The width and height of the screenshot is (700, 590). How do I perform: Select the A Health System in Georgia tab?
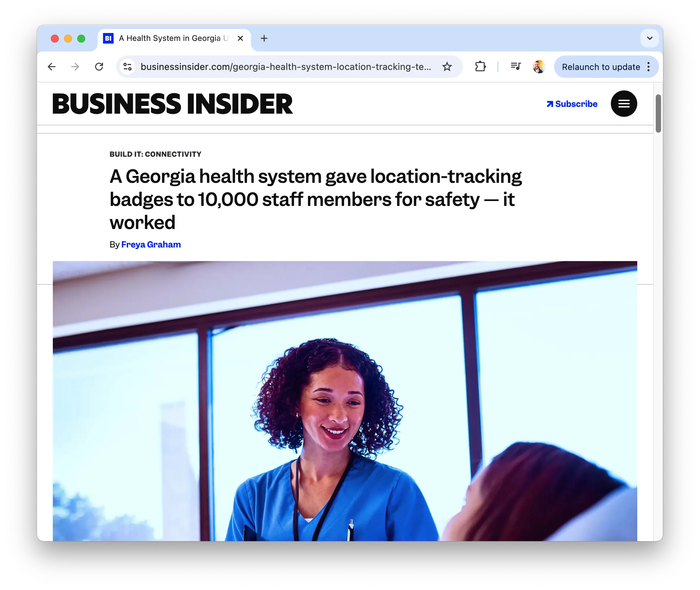(174, 38)
